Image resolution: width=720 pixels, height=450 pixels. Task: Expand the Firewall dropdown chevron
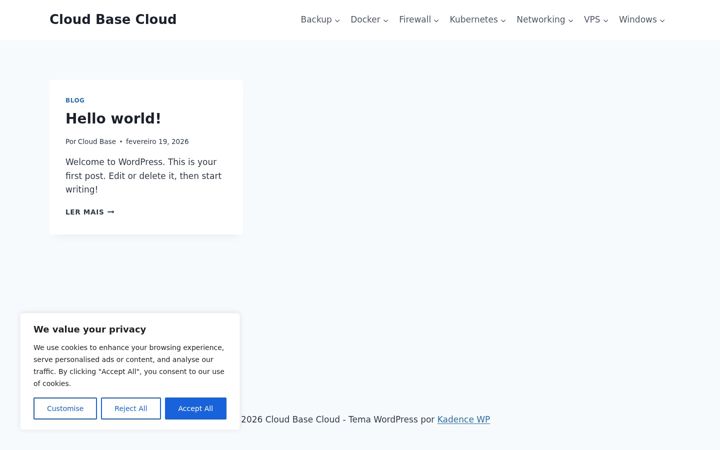(x=436, y=21)
